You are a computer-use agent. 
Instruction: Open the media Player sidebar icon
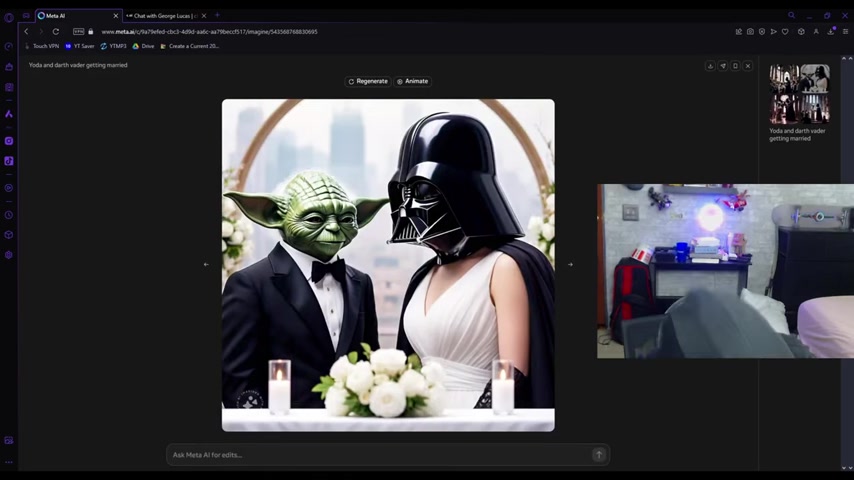(9, 188)
